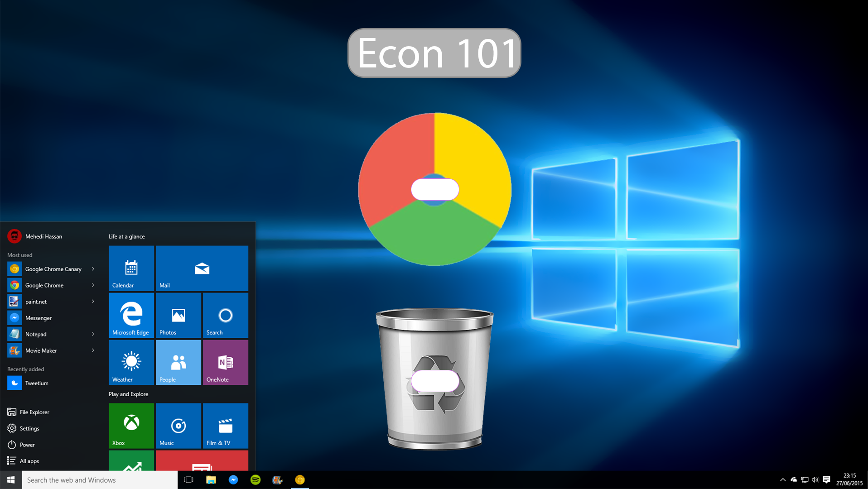This screenshot has height=489, width=868.
Task: Open the Weather tile
Action: pyautogui.click(x=131, y=362)
